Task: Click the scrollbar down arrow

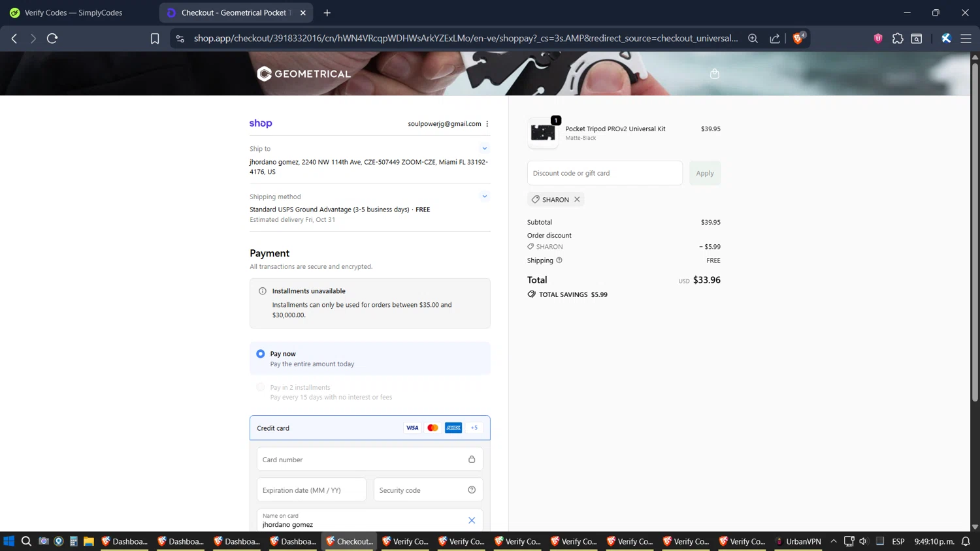Action: [975, 527]
